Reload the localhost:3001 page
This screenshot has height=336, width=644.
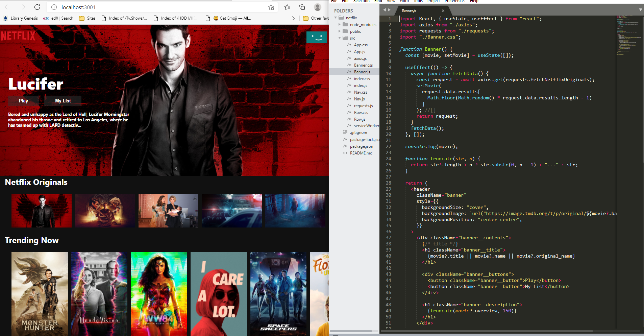click(37, 7)
